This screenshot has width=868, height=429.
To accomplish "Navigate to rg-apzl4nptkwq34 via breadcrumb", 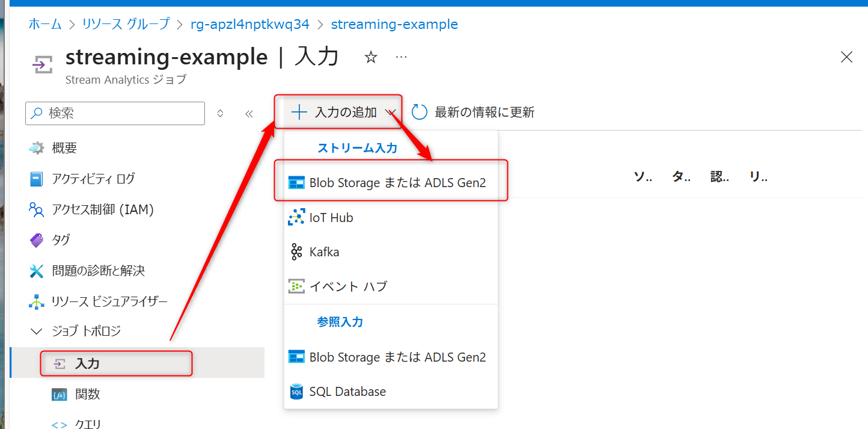I will point(249,24).
